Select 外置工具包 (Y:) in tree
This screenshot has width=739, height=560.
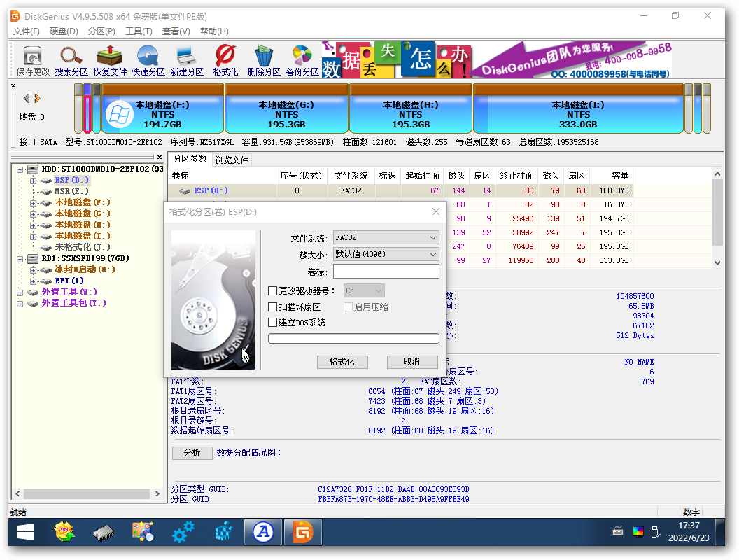click(x=73, y=303)
